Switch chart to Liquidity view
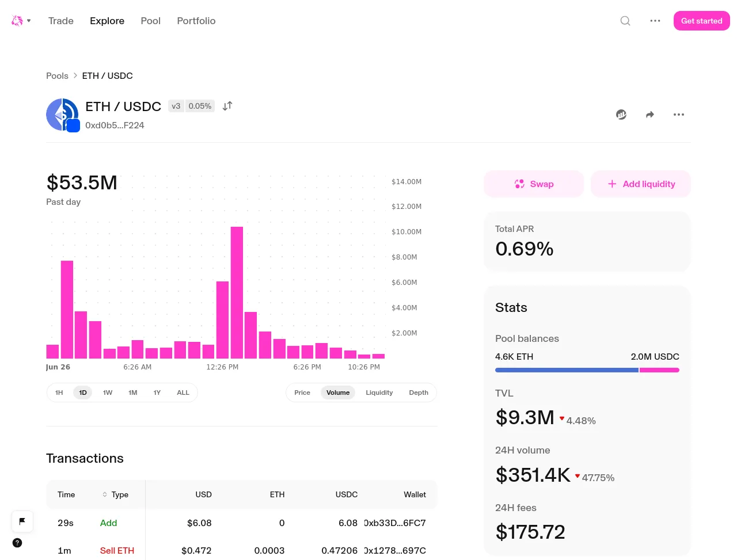737x560 pixels. coord(379,393)
